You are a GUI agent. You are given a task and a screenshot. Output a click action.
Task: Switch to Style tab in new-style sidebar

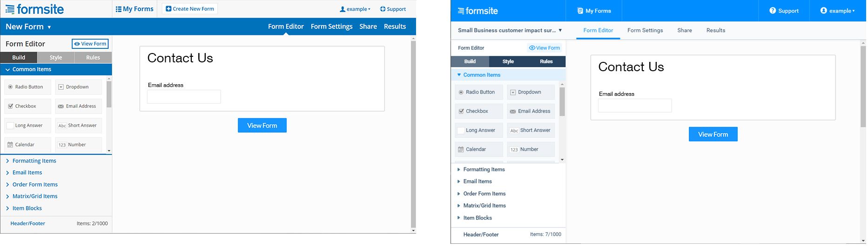pyautogui.click(x=508, y=61)
